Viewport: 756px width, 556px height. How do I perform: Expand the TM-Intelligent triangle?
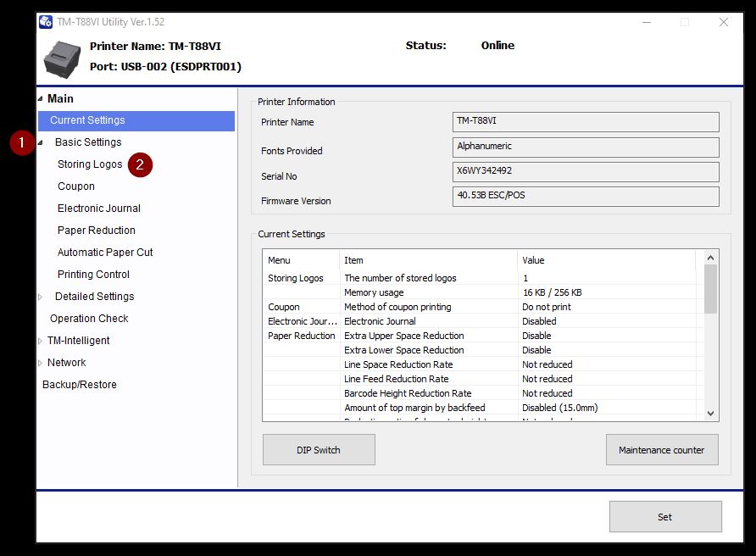coord(40,341)
